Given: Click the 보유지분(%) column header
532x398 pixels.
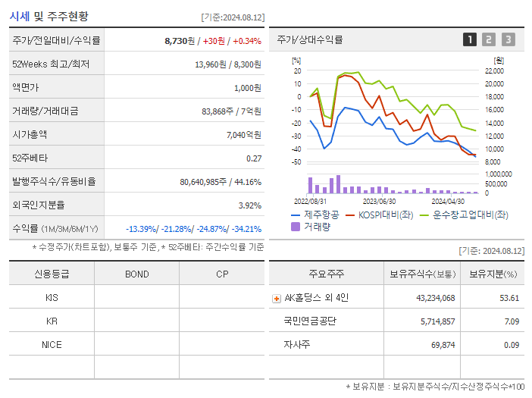Looking at the screenshot, I should [493, 274].
